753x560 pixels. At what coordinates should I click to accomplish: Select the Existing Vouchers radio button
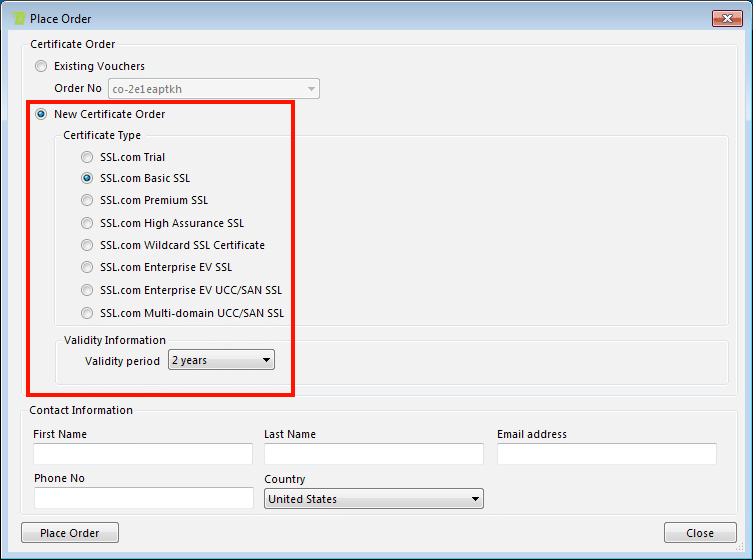(x=41, y=66)
